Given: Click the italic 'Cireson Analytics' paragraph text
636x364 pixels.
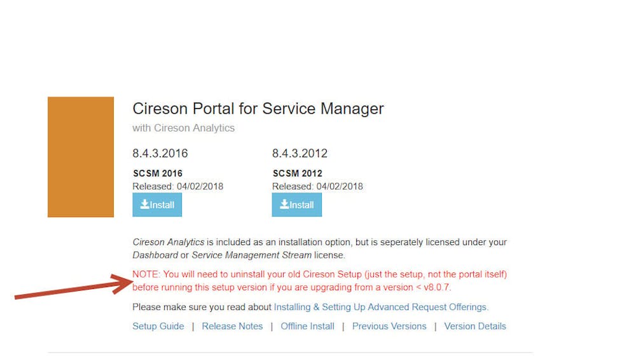Looking at the screenshot, I should click(169, 242).
